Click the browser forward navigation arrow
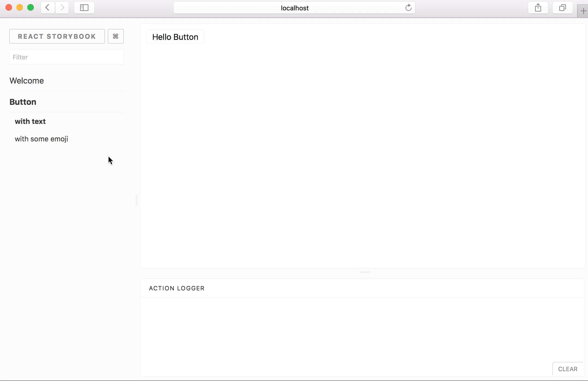The image size is (588, 381). 62,8
